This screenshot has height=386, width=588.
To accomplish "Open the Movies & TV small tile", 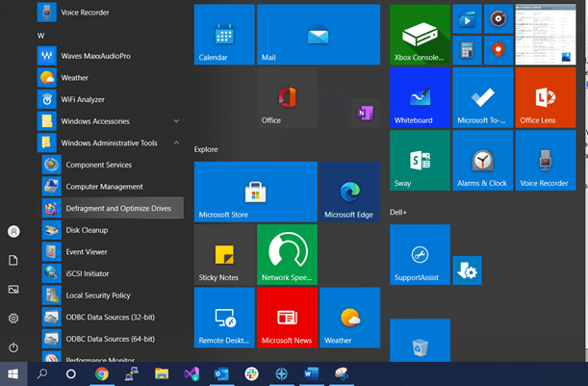I will [x=467, y=18].
